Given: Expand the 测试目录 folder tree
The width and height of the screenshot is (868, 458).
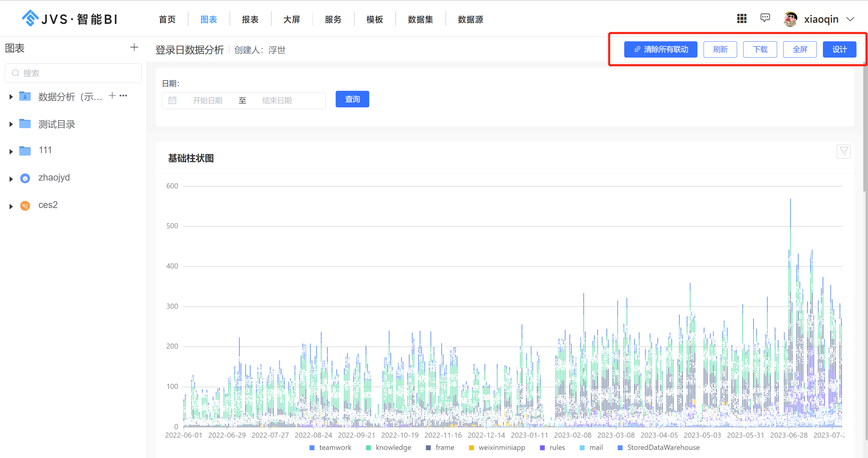Looking at the screenshot, I should click(10, 124).
